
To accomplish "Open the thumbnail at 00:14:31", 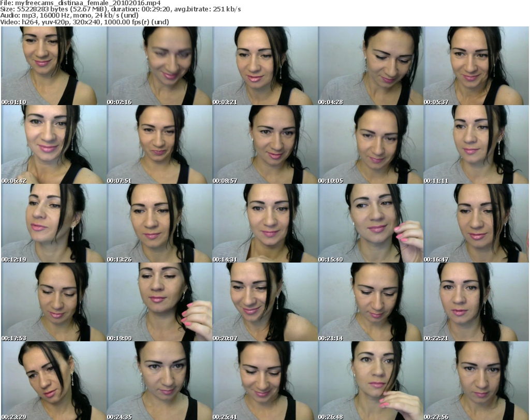I will coord(265,224).
